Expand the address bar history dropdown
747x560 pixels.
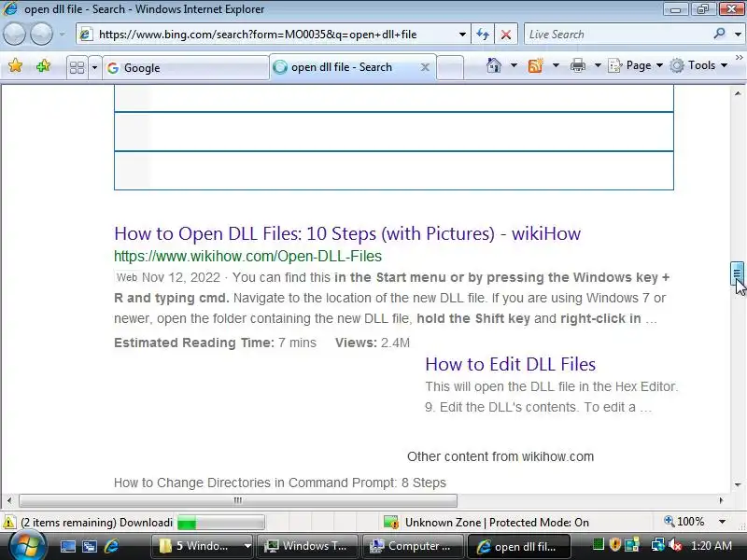coord(462,35)
